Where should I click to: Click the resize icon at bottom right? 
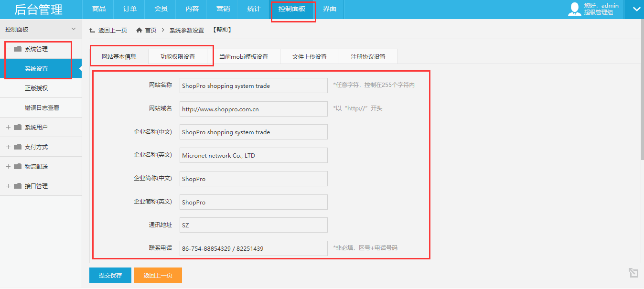click(633, 273)
